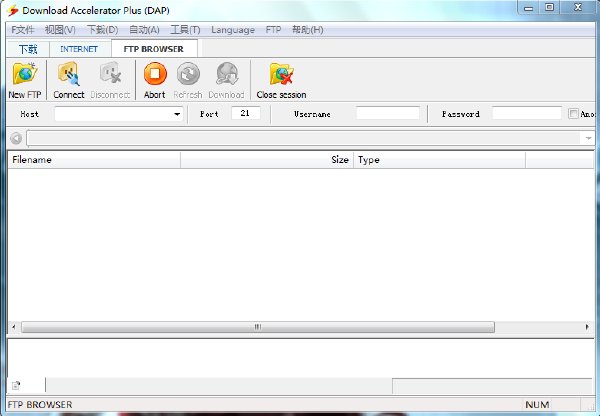Open the 工具(T) menu
Screen dimensions: 600x416
185,30
